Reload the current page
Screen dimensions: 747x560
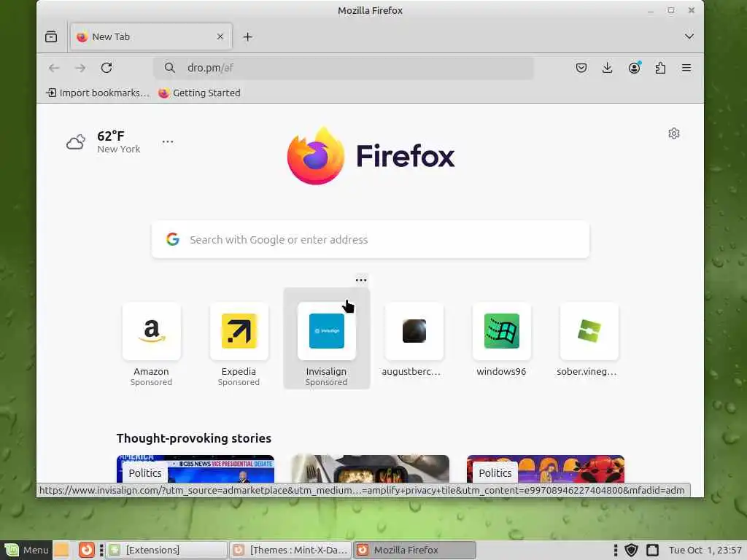pos(107,68)
